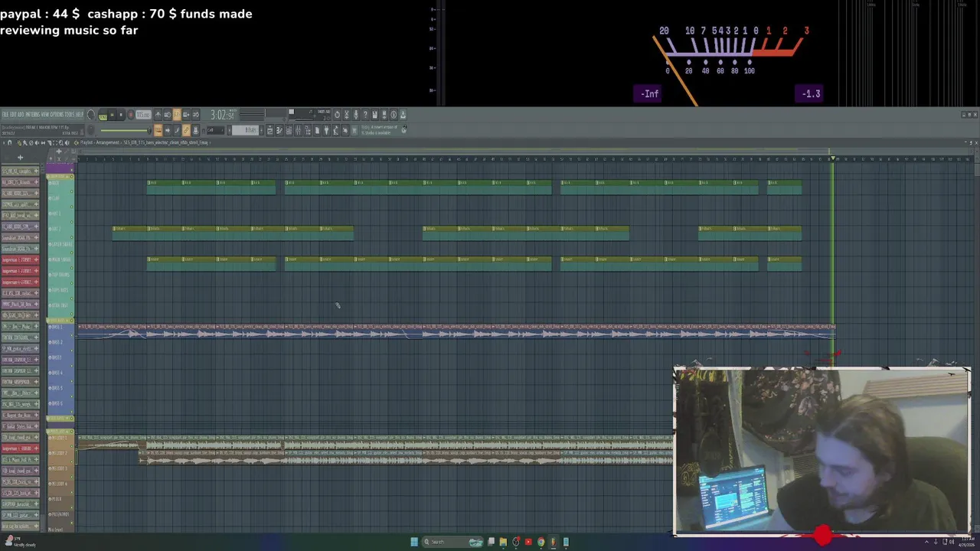Stop playback with the Stop button
The image size is (980, 551).
coord(121,114)
